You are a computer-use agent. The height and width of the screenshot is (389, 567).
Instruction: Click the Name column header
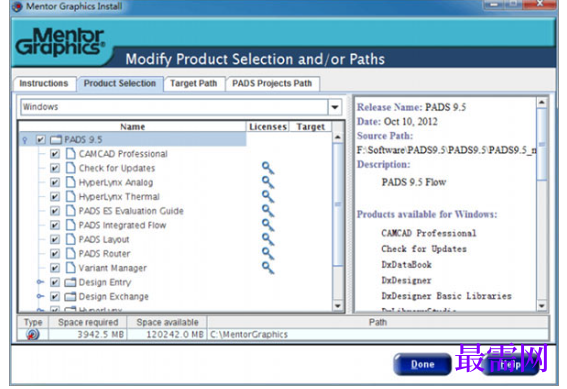(x=132, y=127)
